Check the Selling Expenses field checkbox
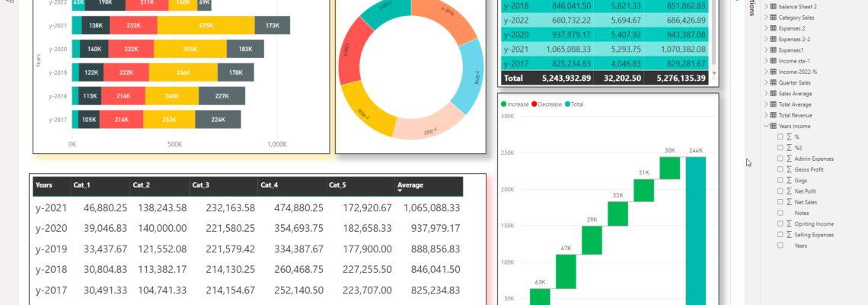Screen dimensions: 868x305 coord(780,235)
